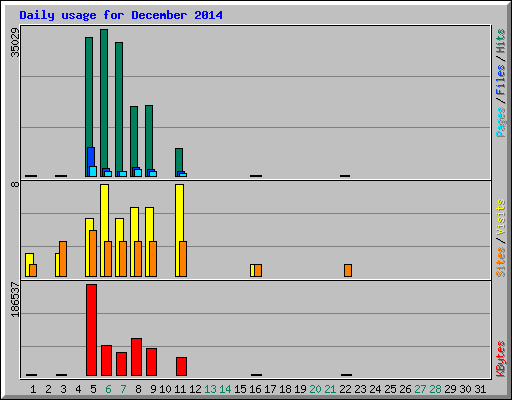Select the orange Sites bar for day 22
The width and height of the screenshot is (512, 400).
[x=348, y=270]
